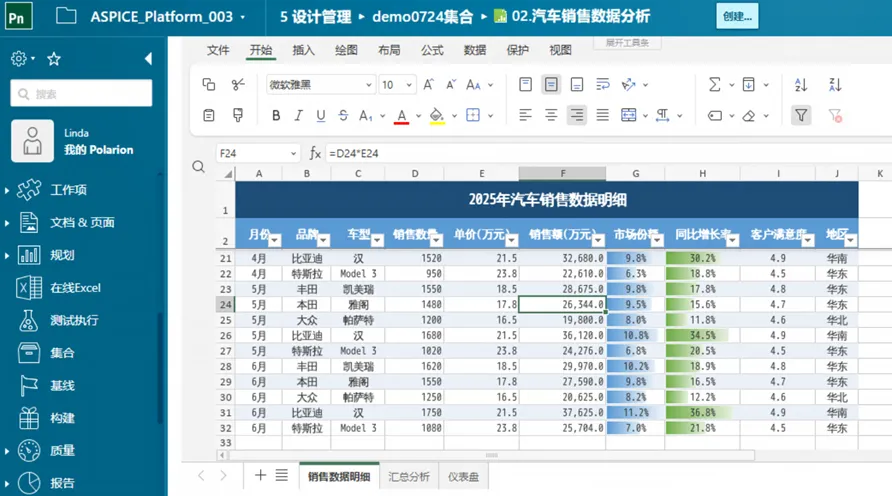892x496 pixels.
Task: Open the all sheets list icon
Action: [282, 475]
